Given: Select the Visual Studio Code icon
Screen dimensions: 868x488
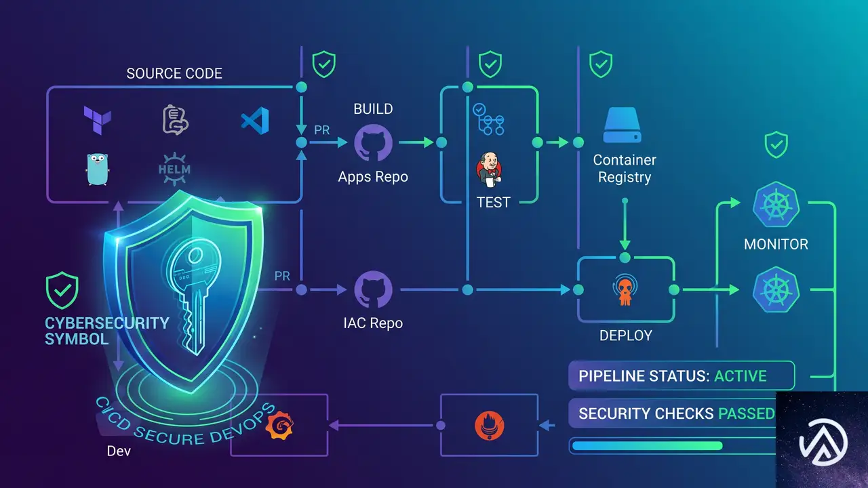Looking at the screenshot, I should point(255,121).
